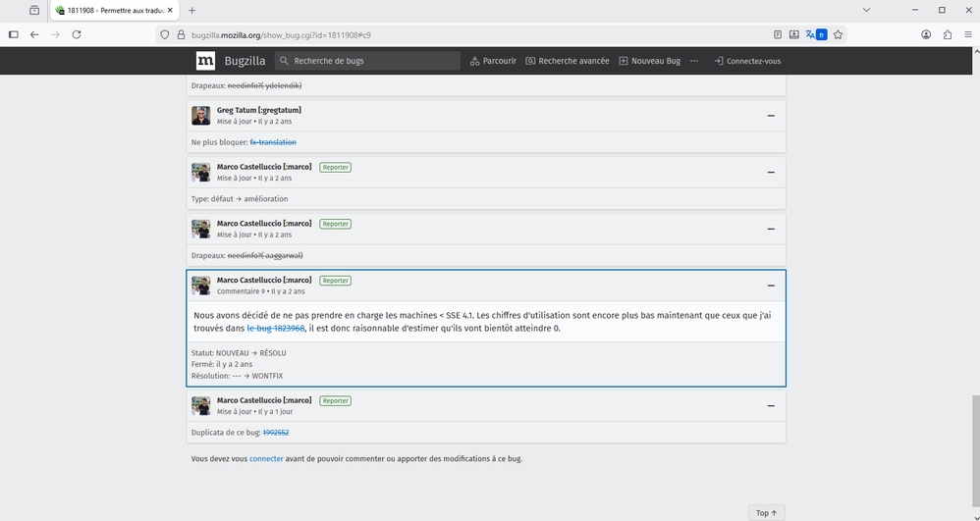Click the Top button to scroll up
The width and height of the screenshot is (980, 521).
[x=766, y=512]
